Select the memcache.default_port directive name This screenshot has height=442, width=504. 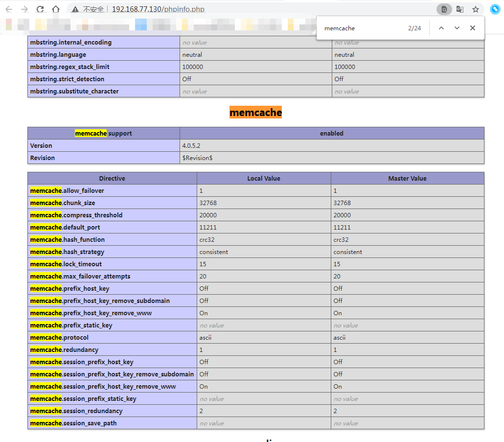65,227
